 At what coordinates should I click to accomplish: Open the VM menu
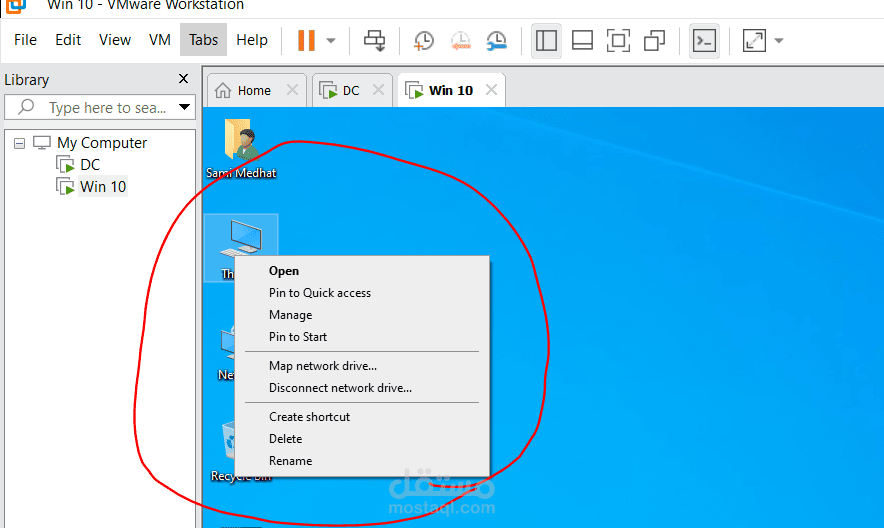click(160, 40)
